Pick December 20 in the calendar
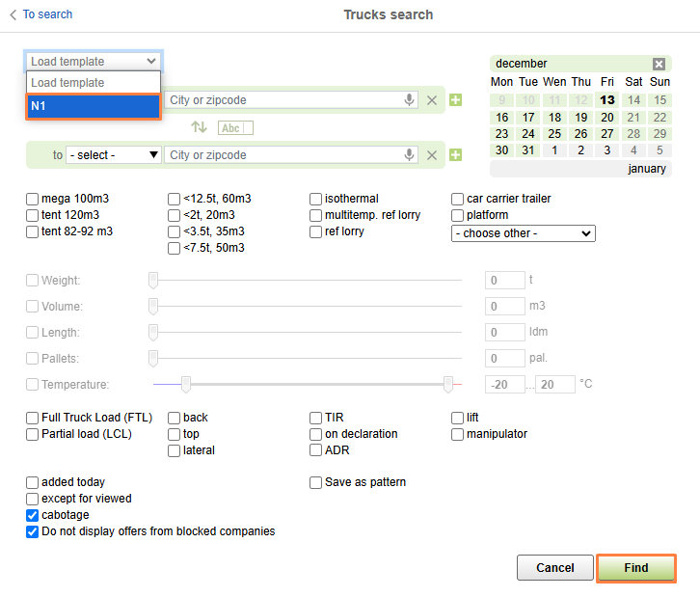 click(606, 118)
